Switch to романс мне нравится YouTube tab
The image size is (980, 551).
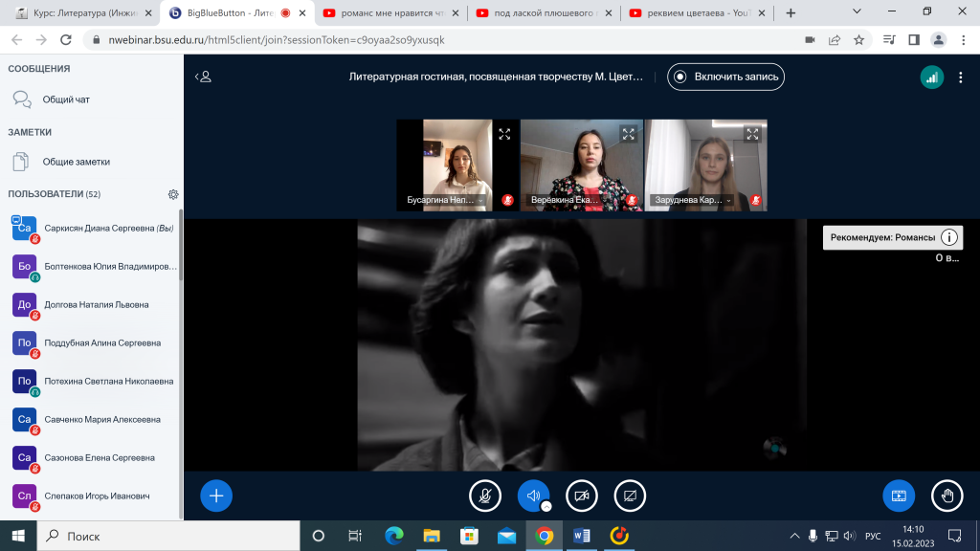(x=390, y=13)
